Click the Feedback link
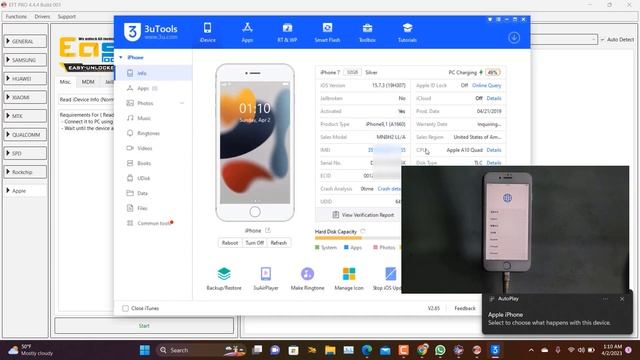Screen dimensions: 640x360 click(465, 308)
